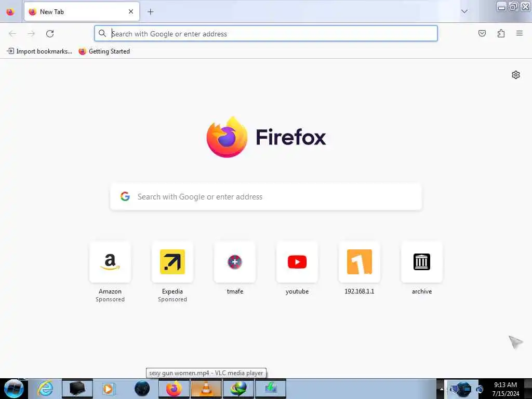The height and width of the screenshot is (399, 532).
Task: Focus the address bar search field
Action: coord(265,33)
